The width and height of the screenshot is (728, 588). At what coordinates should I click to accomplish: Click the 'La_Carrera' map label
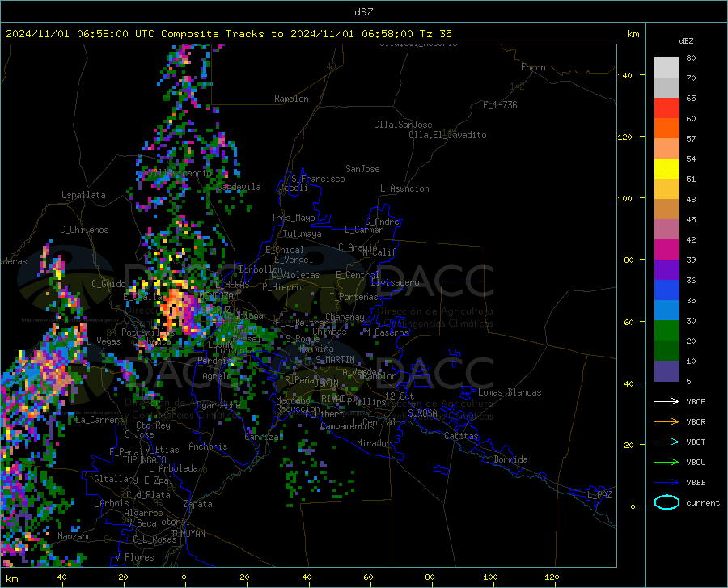point(99,420)
